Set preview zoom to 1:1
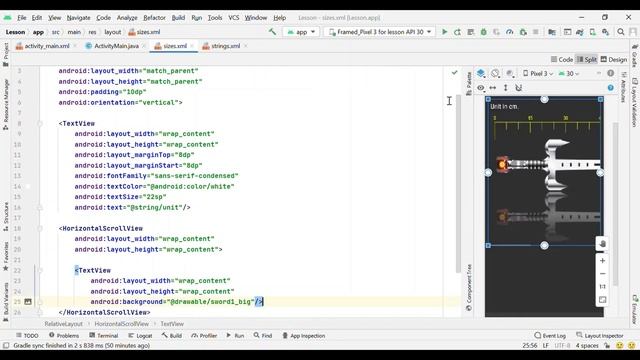This screenshot has width=640, height=360. coord(602,287)
